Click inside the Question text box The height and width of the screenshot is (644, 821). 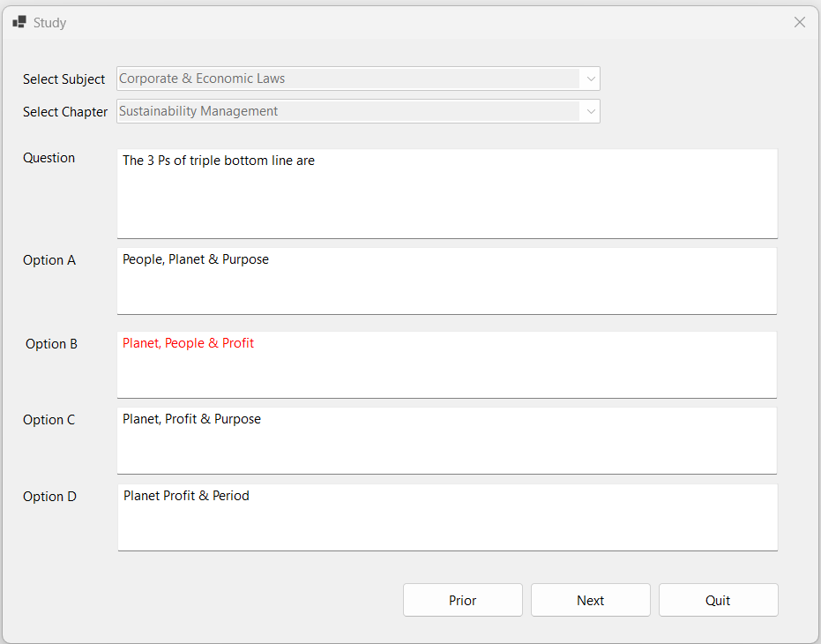point(447,193)
